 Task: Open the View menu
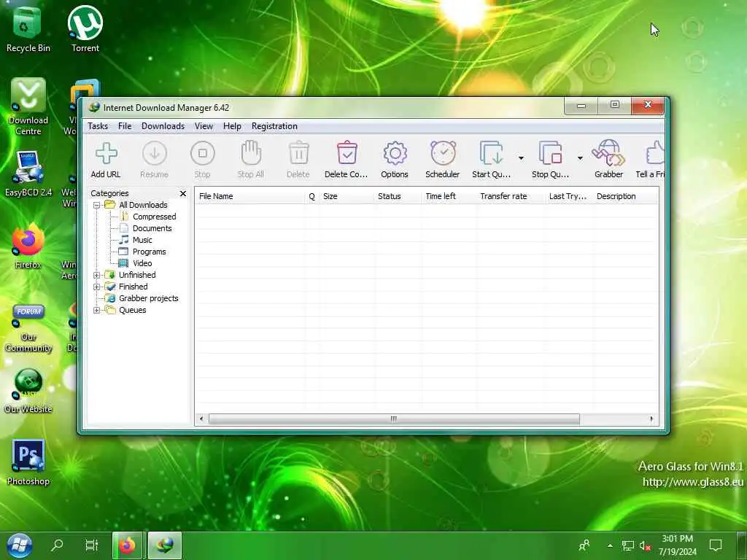204,126
